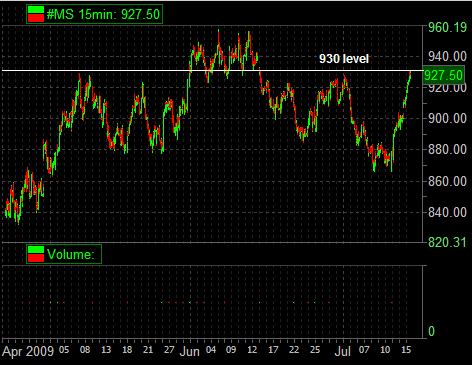Viewport: 472px width, 365px height.
Task: Click the 960.19 price axis label
Action: click(x=447, y=27)
